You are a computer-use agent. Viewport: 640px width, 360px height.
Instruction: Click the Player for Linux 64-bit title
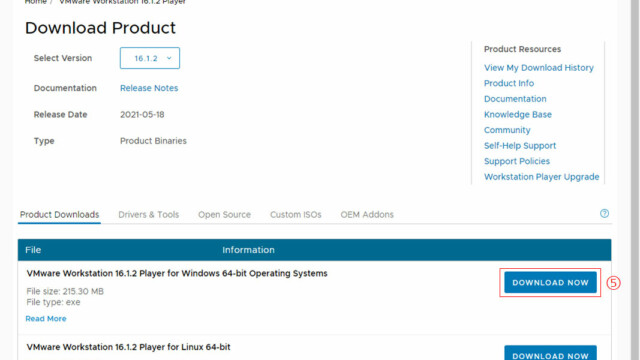(129, 347)
